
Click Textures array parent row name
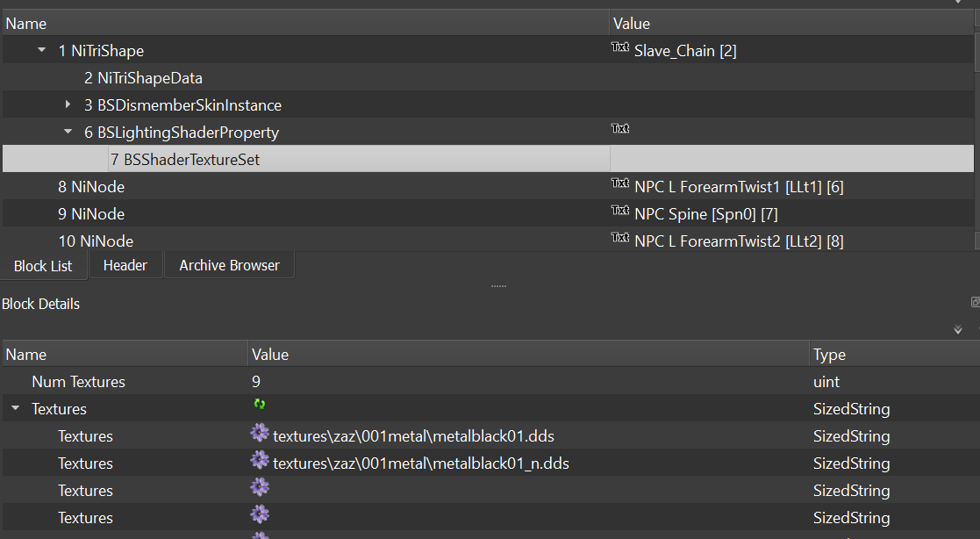[x=59, y=409]
